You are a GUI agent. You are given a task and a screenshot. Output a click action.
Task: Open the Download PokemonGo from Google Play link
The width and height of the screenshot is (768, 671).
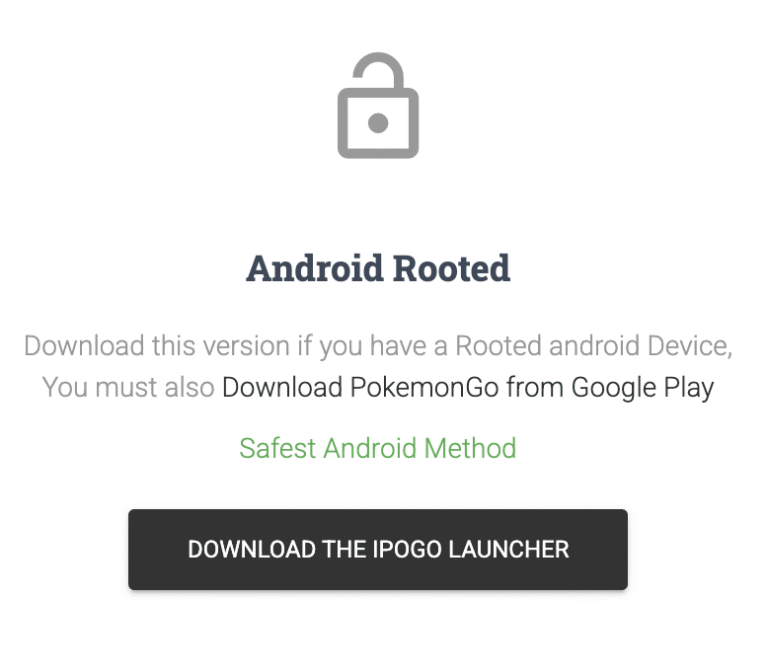tap(468, 387)
